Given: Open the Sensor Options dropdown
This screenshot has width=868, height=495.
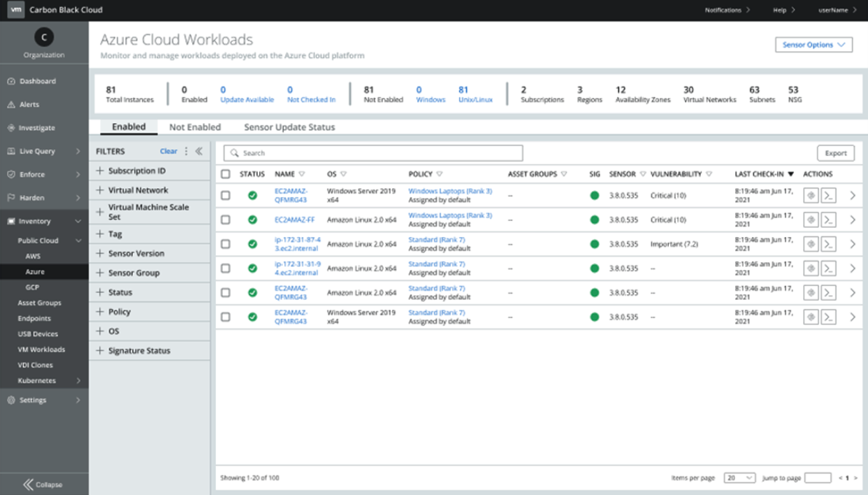Looking at the screenshot, I should [813, 45].
